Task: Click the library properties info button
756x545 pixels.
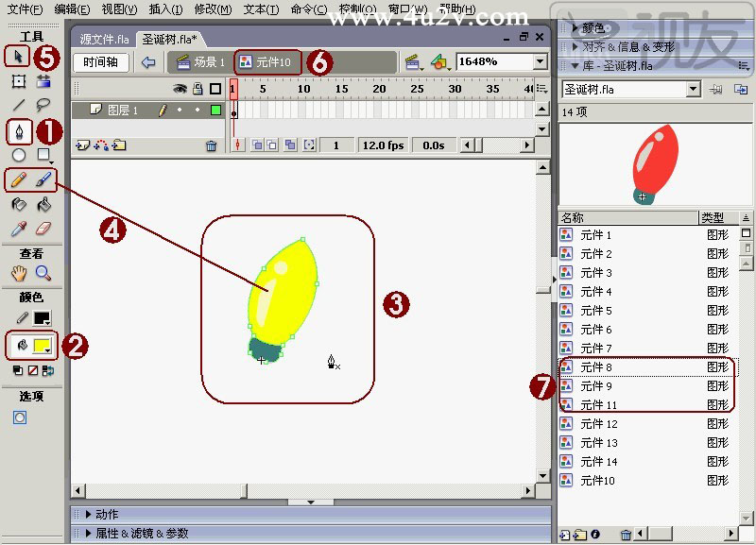Action: pyautogui.click(x=595, y=534)
